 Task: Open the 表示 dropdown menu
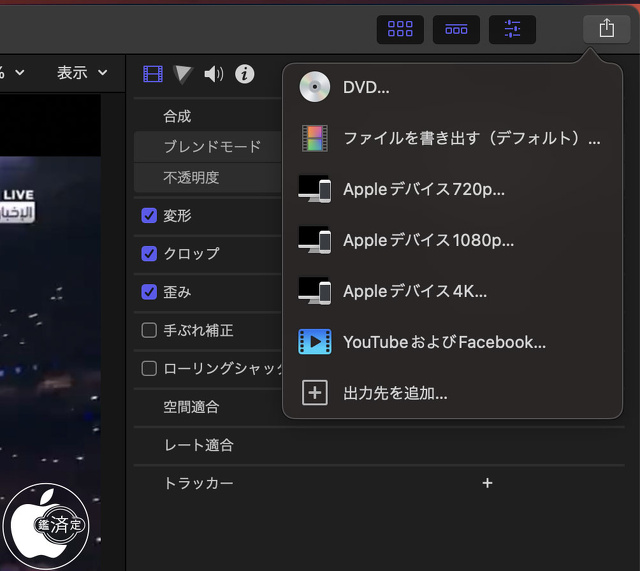[81, 73]
